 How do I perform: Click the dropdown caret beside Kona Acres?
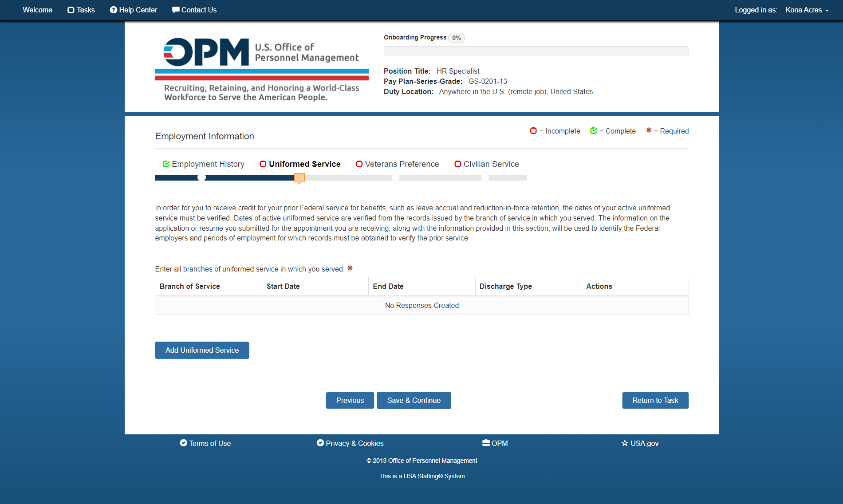tap(827, 11)
